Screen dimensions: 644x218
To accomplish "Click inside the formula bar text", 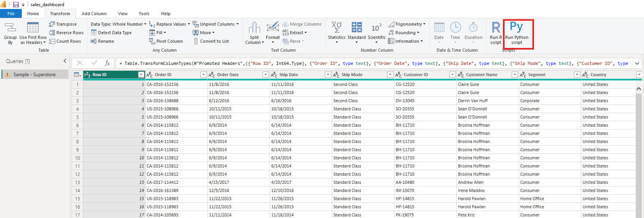I will tap(374, 63).
